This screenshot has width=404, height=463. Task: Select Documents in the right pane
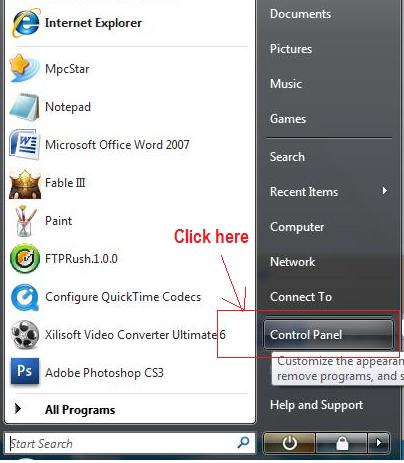(300, 14)
